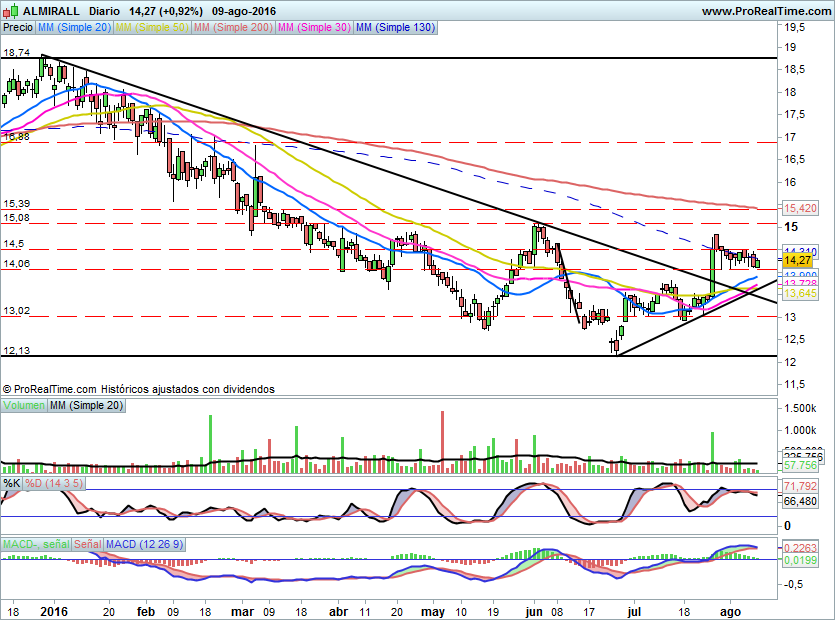
Task: Click the feb marker on date axis
Action: pos(146,612)
